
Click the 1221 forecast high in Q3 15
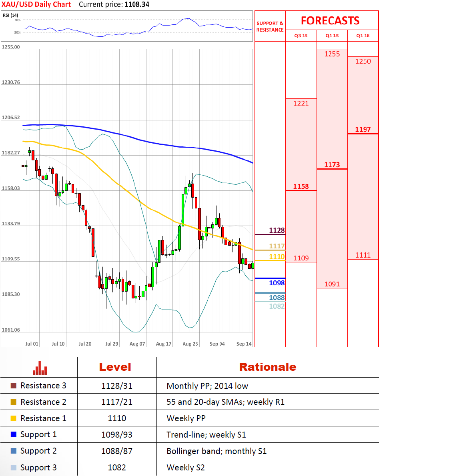pos(301,104)
